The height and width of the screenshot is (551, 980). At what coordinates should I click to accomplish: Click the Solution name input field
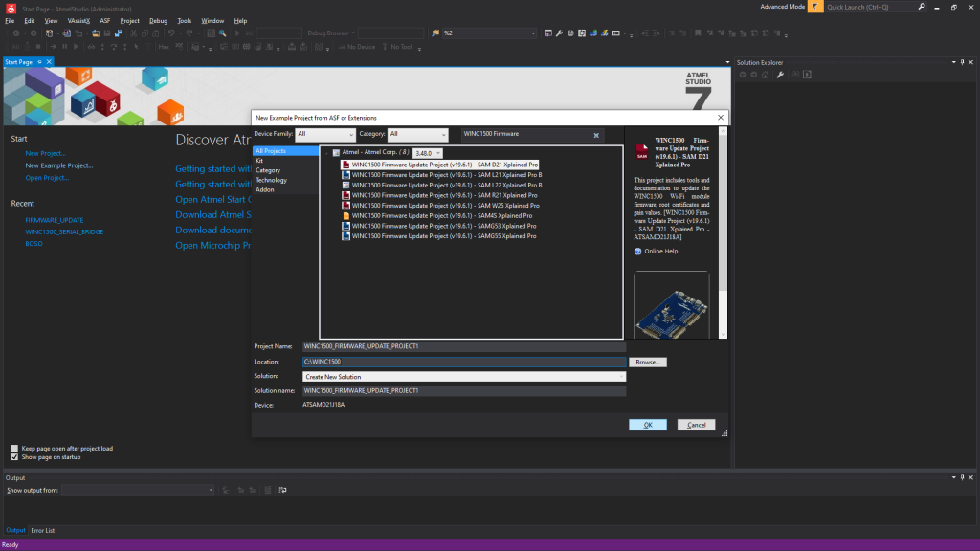pos(464,390)
